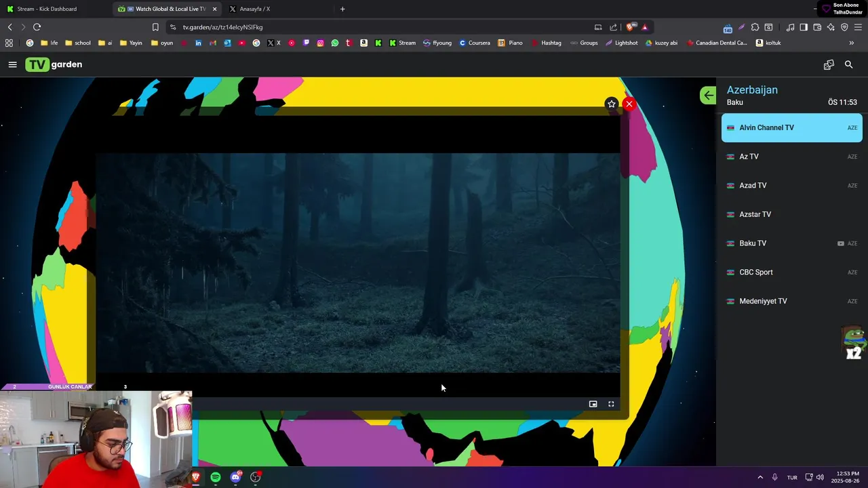Open the Coursera bookmark
Image resolution: width=868 pixels, height=488 pixels.
[474, 43]
